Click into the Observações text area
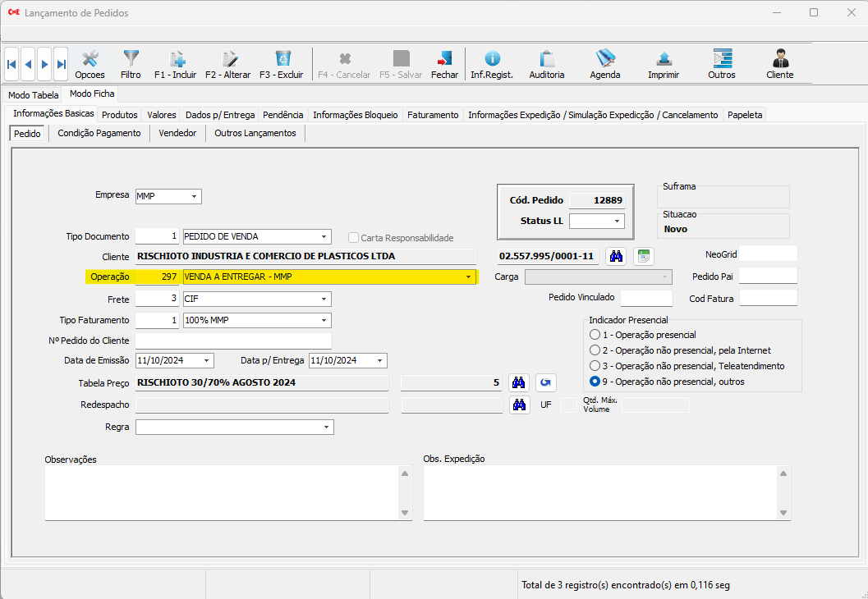Image resolution: width=868 pixels, height=599 pixels. pyautogui.click(x=222, y=492)
